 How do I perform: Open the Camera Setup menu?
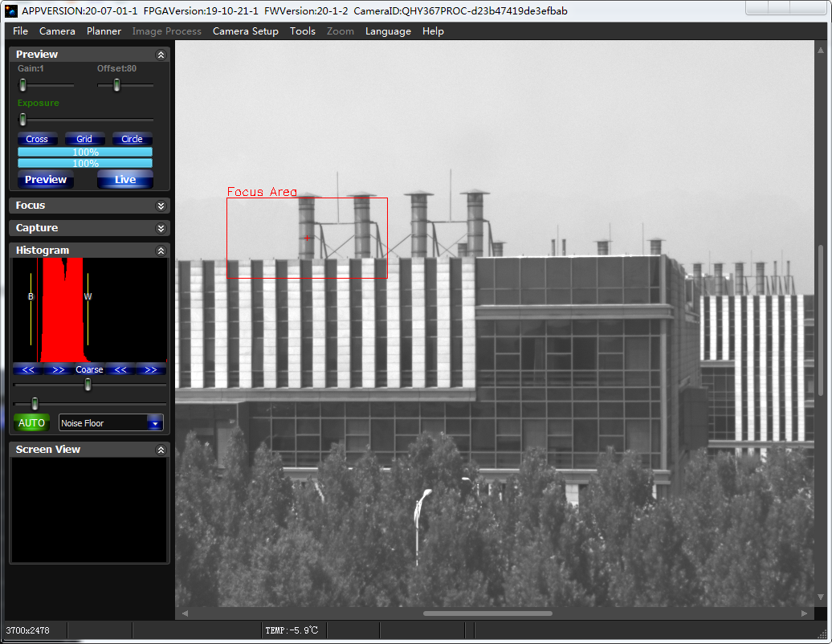point(245,31)
